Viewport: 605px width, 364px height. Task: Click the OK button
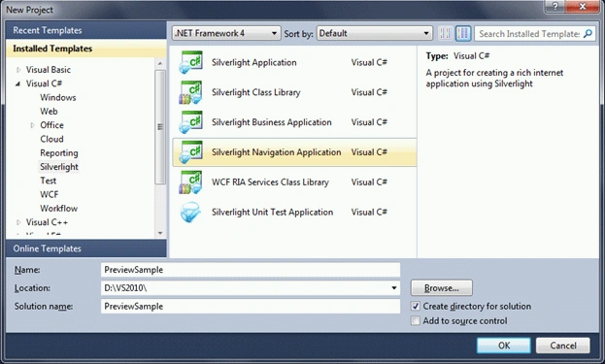point(504,346)
